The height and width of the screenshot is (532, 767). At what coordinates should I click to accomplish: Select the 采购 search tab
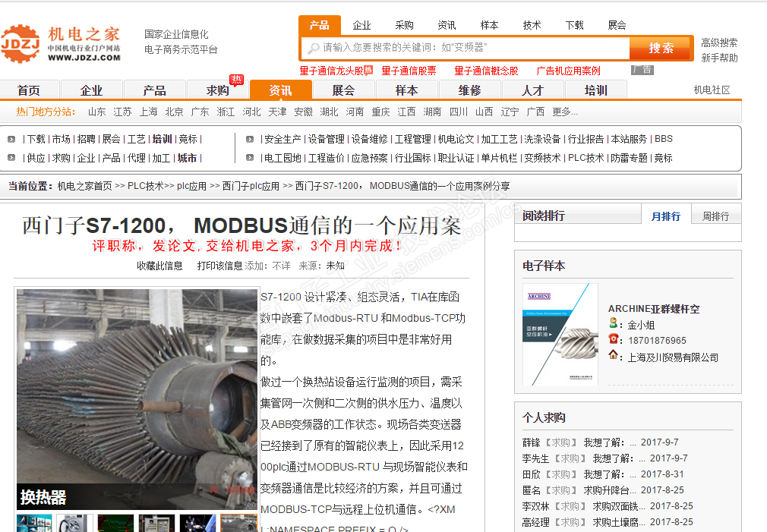pos(405,25)
